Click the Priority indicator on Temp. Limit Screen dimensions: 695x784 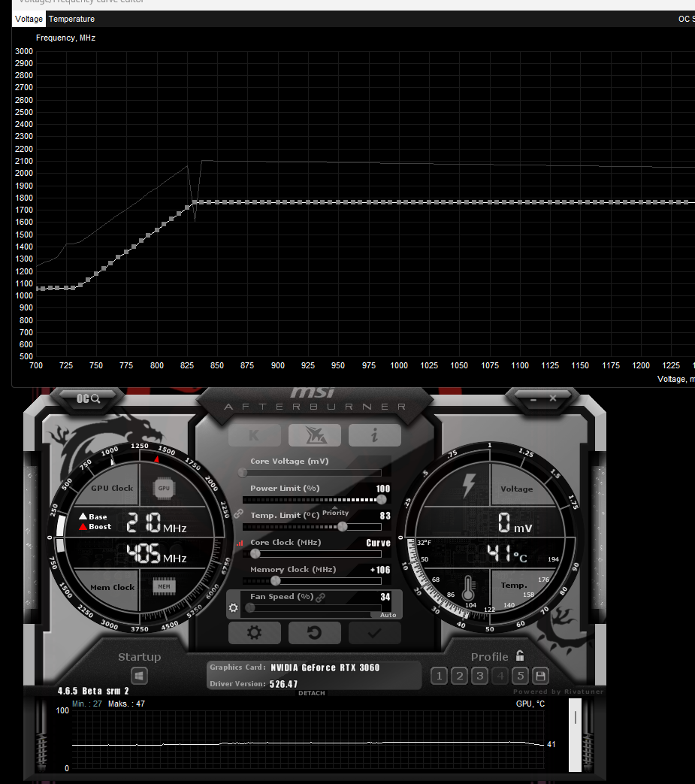[335, 512]
